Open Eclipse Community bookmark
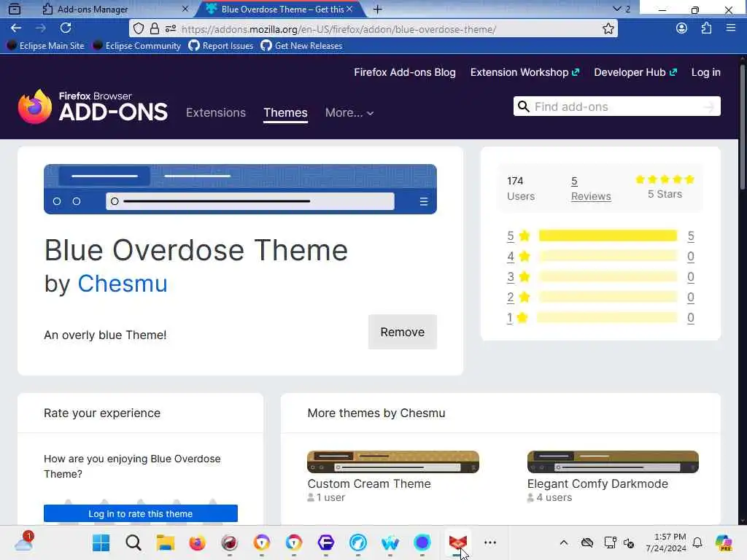747x560 pixels. (x=137, y=46)
